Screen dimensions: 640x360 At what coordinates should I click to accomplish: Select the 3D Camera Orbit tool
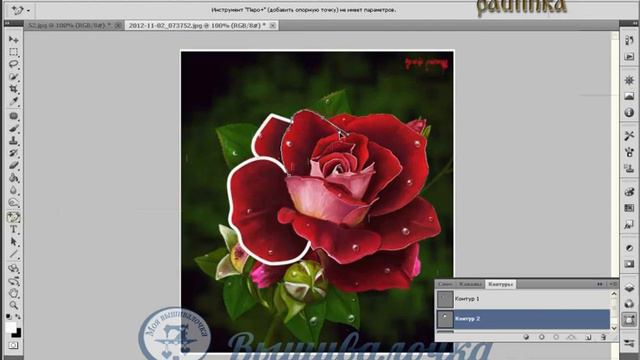click(x=13, y=281)
